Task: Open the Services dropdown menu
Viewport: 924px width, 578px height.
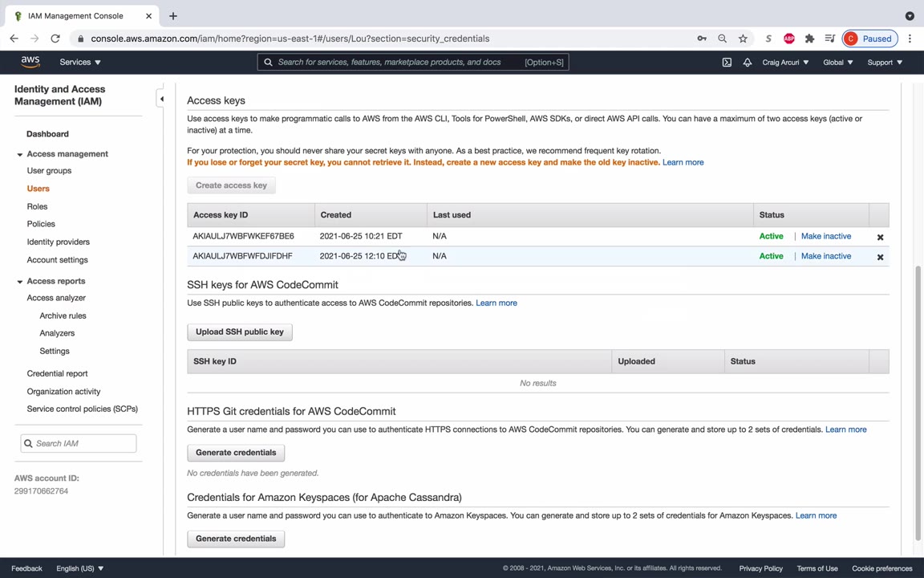Action: (79, 62)
